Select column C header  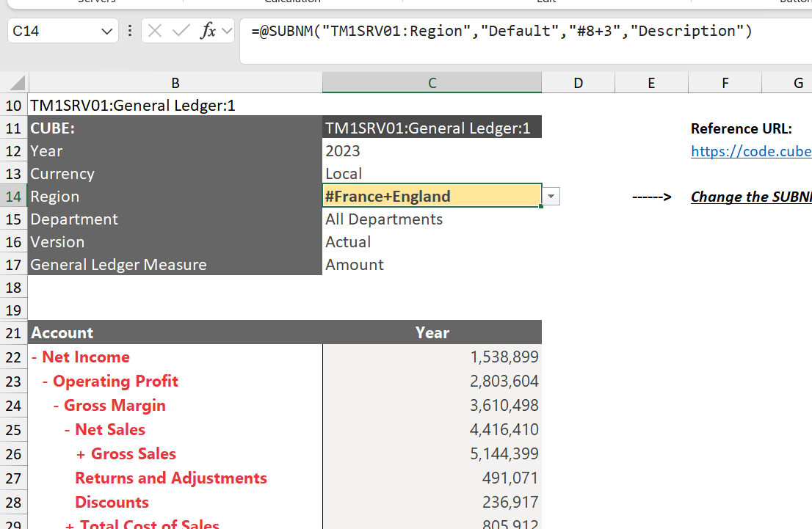432,83
